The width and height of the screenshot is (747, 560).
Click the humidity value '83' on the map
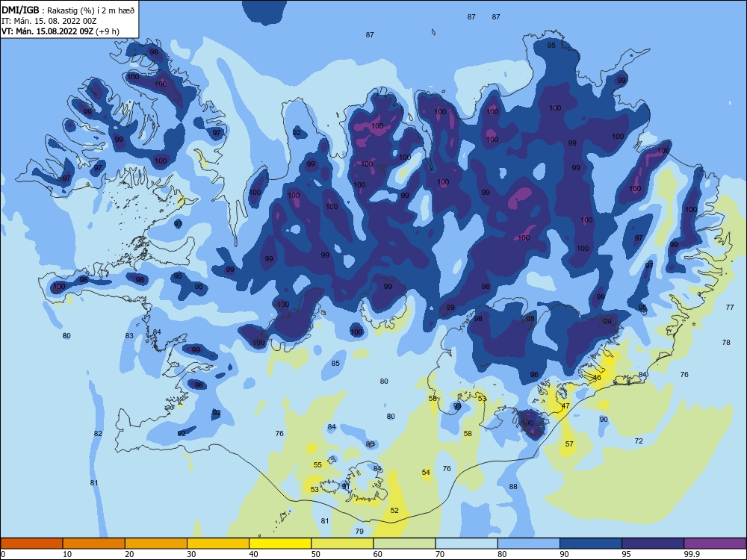(x=129, y=336)
